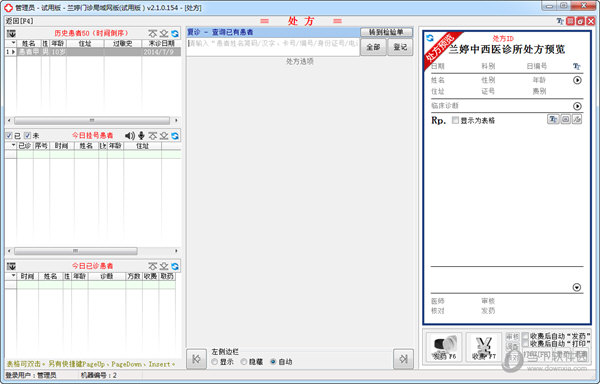This screenshot has width=600, height=384.
Task: Toggle the 未 checkbox
Action: (27, 135)
